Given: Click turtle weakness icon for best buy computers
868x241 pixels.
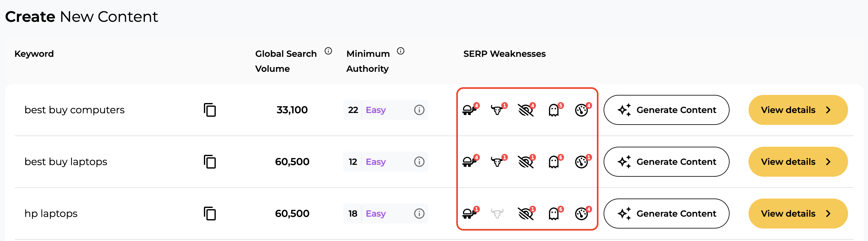Looking at the screenshot, I should pos(469,110).
